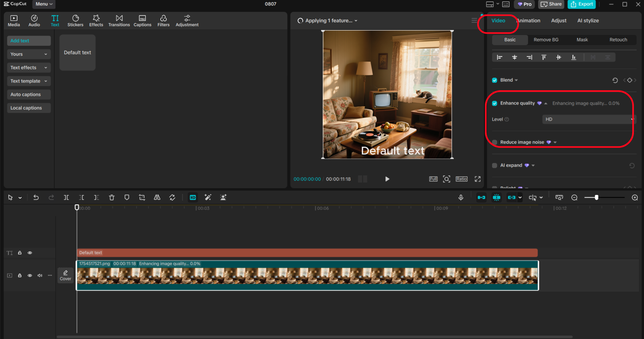Switch to the Filters panel

[x=163, y=20]
